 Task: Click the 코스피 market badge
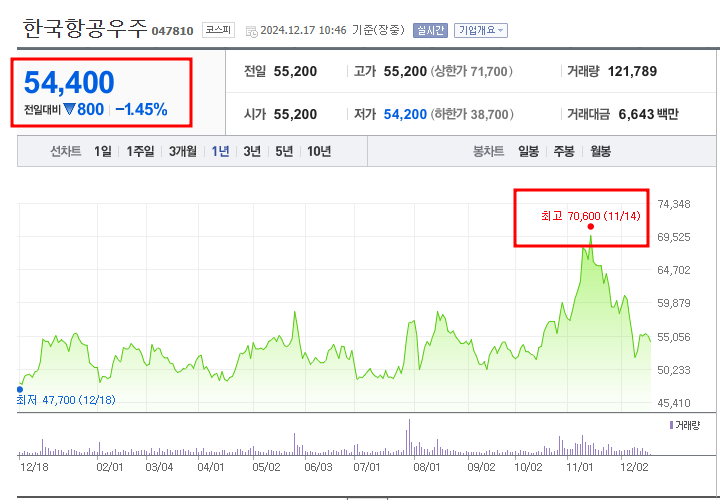pos(219,30)
